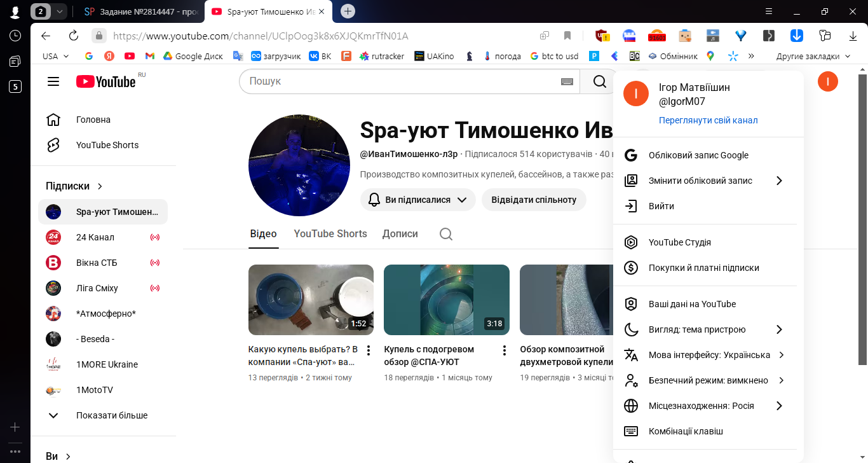Switch to the YouTube Shorts channel tab

pyautogui.click(x=330, y=234)
